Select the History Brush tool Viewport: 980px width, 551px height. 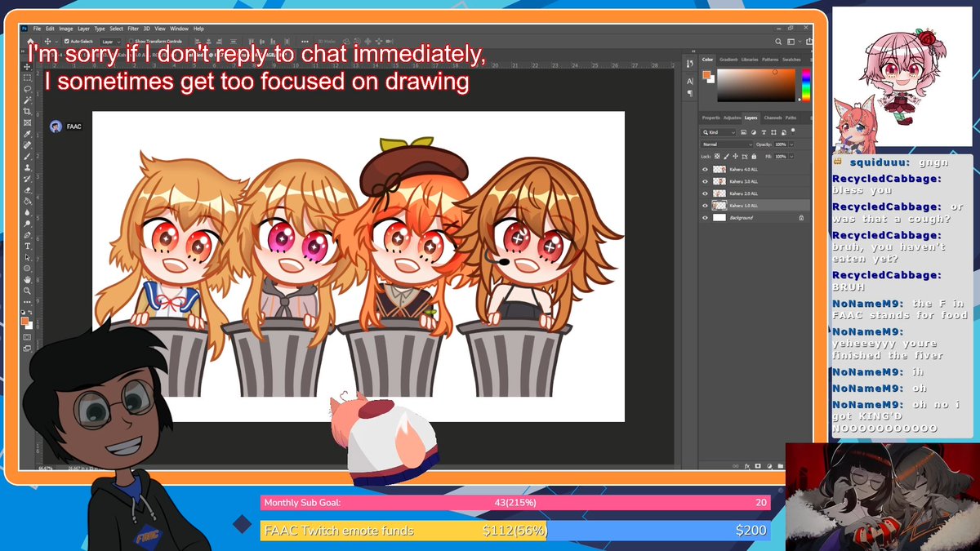point(28,179)
